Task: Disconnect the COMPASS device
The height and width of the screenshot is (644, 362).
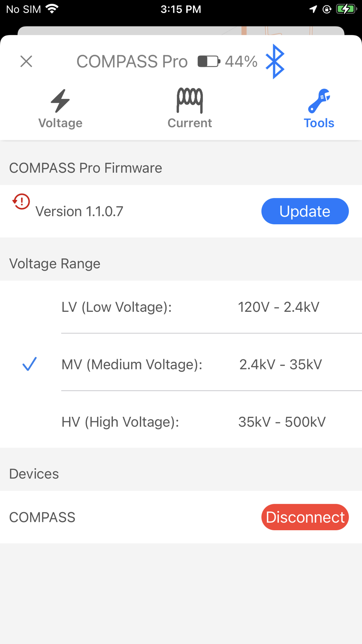Action: coord(305,517)
